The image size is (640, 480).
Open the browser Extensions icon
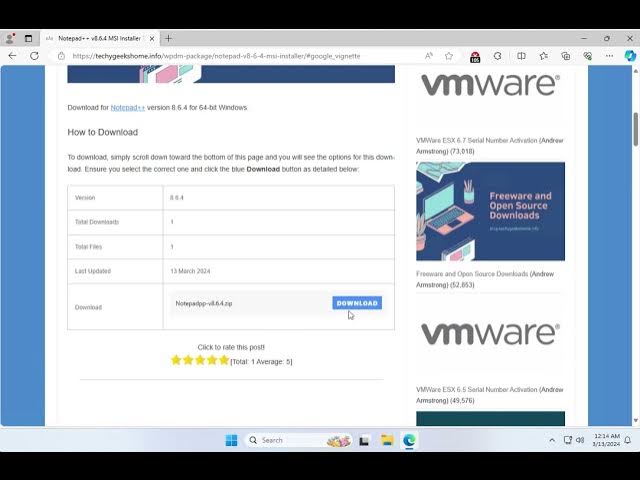coord(497,56)
